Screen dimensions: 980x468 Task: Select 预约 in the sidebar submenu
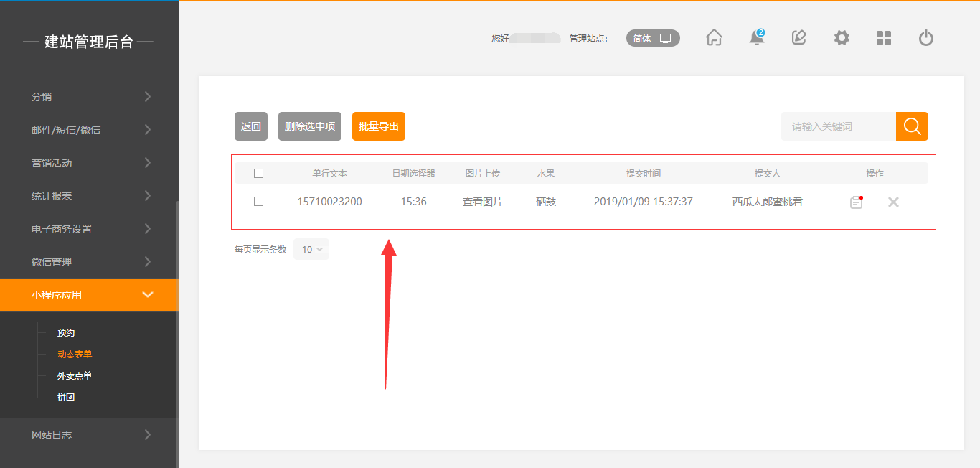[66, 332]
